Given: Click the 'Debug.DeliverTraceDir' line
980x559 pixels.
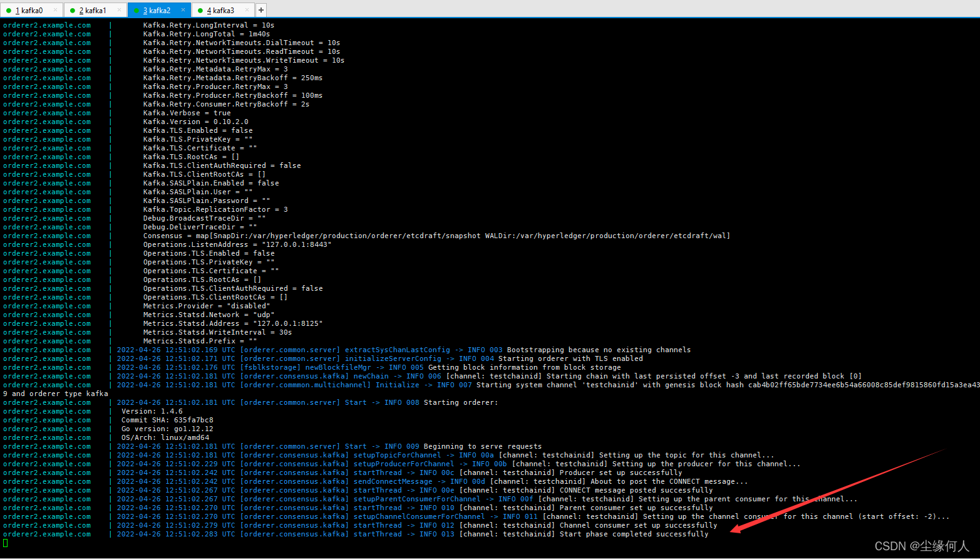Looking at the screenshot, I should coord(200,227).
